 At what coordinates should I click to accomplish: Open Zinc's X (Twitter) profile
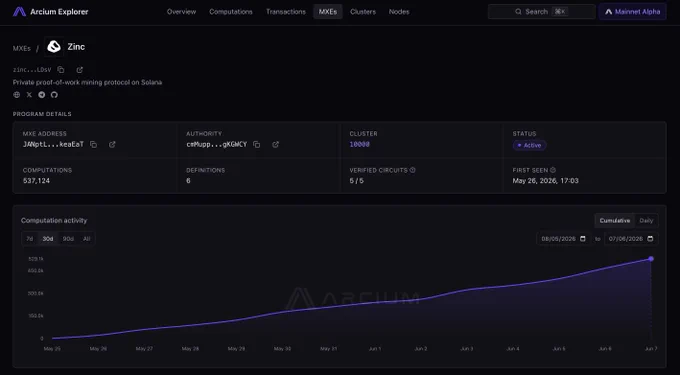tap(29, 95)
